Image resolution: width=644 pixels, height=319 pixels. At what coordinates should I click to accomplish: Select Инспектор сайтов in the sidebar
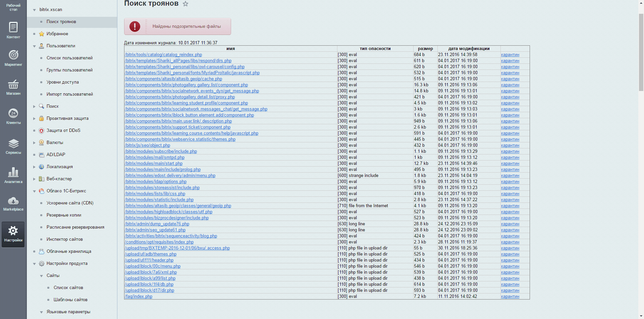click(x=64, y=239)
